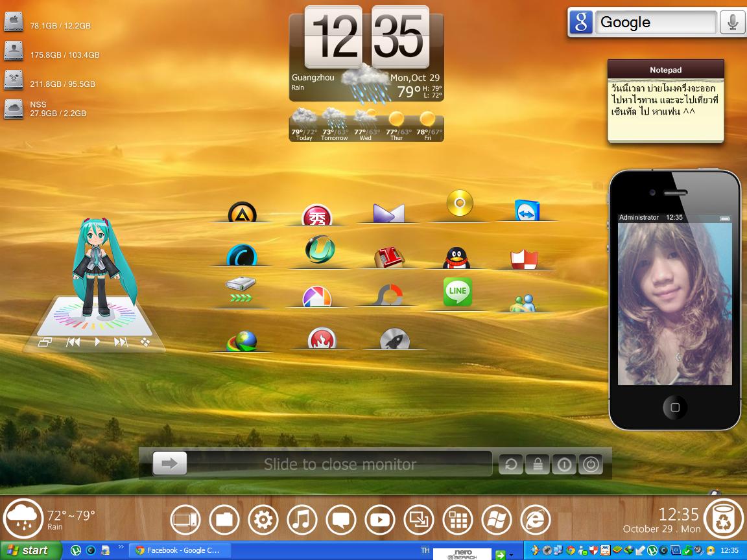The width and height of the screenshot is (747, 560).
Task: Open the hard drive with green arrows icon
Action: point(241,290)
